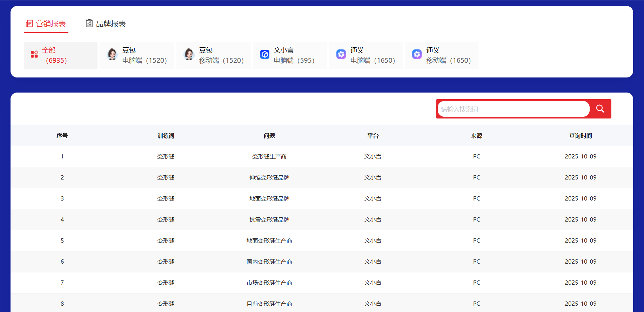Switch to the 品牌报表 tab
This screenshot has height=312, width=644.
point(106,24)
